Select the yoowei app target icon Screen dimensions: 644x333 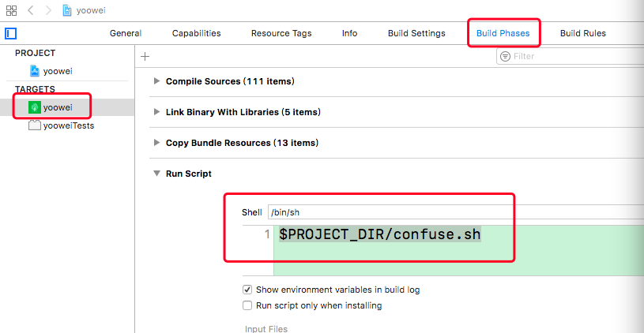[35, 107]
